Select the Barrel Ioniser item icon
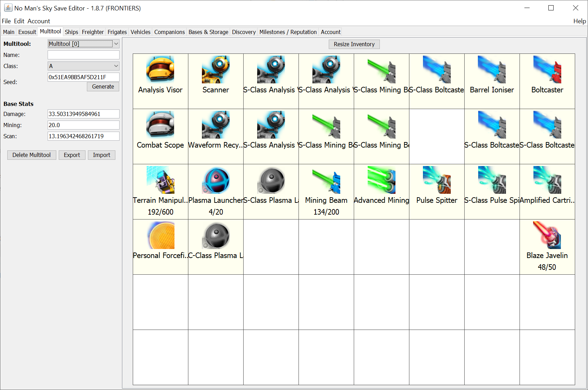The image size is (588, 390). 492,69
